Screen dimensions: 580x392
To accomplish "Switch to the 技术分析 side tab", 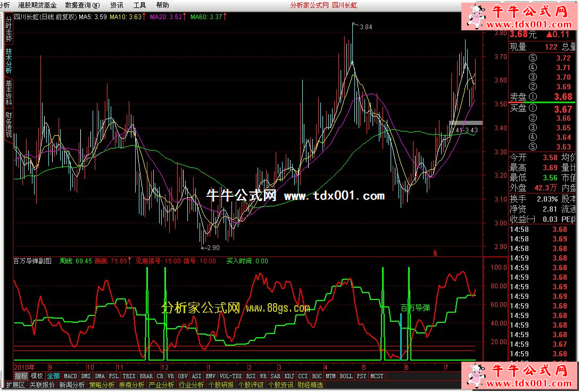I will [x=8, y=61].
